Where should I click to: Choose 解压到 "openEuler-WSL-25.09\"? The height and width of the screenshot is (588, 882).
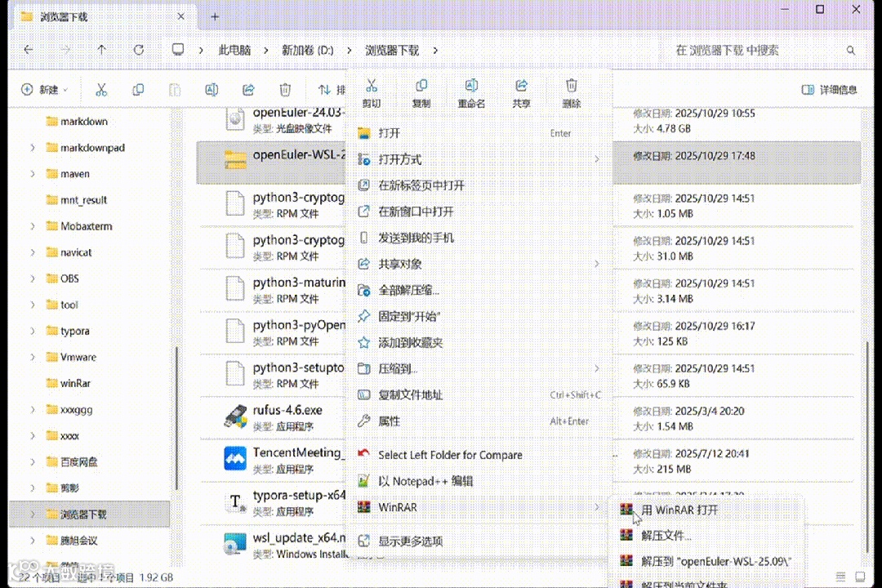[x=707, y=561]
